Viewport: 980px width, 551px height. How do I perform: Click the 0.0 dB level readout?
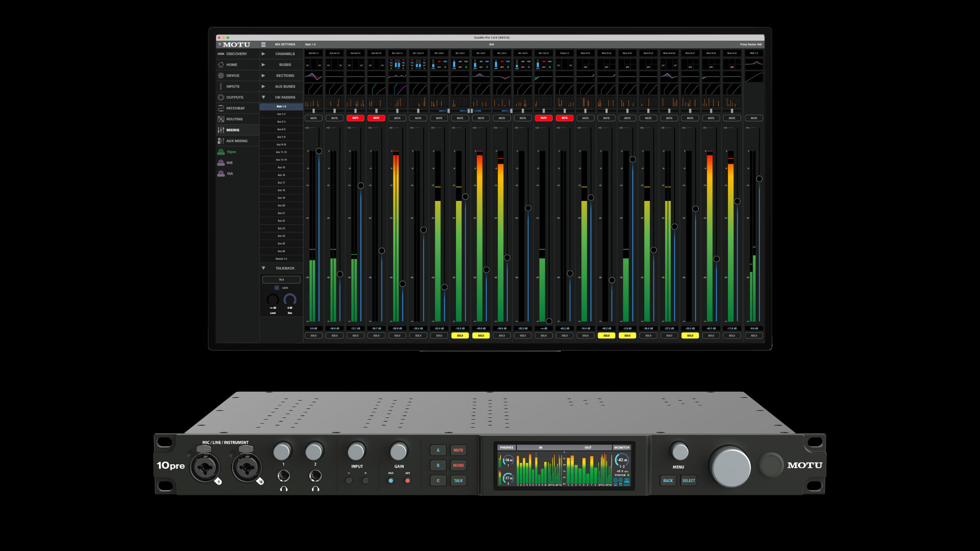click(313, 329)
